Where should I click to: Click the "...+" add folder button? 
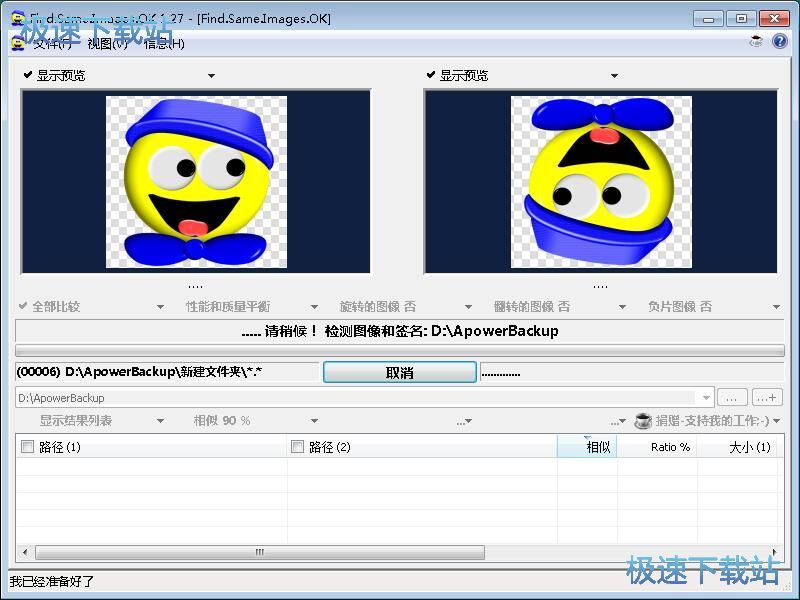[x=767, y=397]
